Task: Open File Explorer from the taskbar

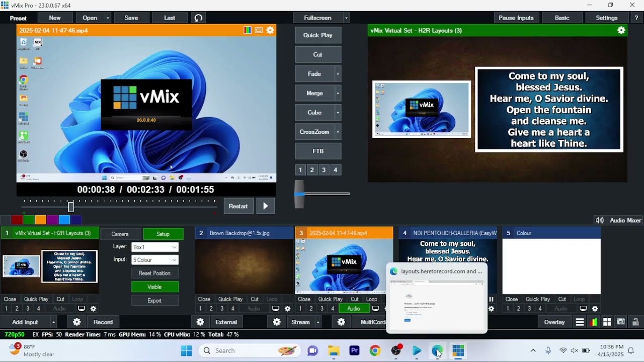Action: click(334, 350)
